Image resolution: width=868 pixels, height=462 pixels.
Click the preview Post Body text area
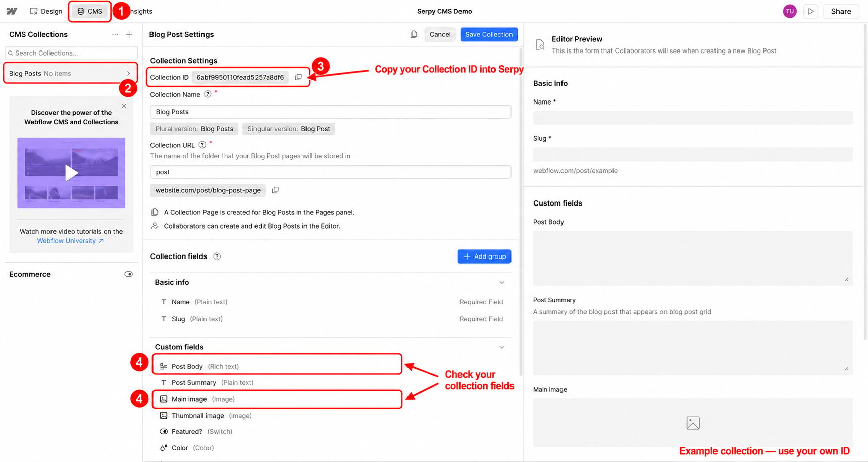click(693, 259)
